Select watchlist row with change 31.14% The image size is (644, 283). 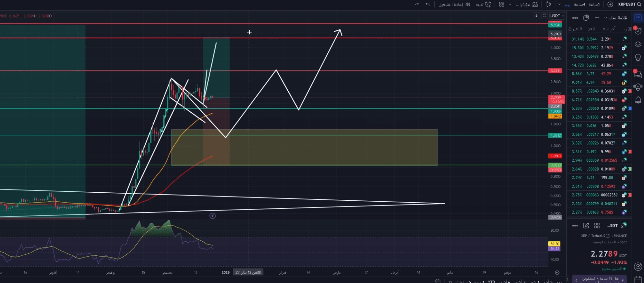click(600, 39)
